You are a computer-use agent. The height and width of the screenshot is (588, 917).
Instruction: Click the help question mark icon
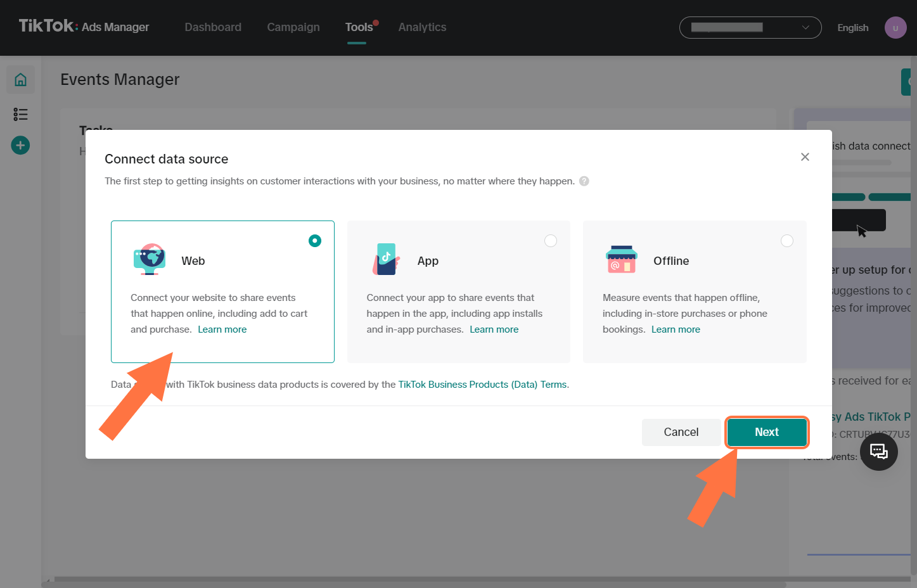(x=584, y=181)
